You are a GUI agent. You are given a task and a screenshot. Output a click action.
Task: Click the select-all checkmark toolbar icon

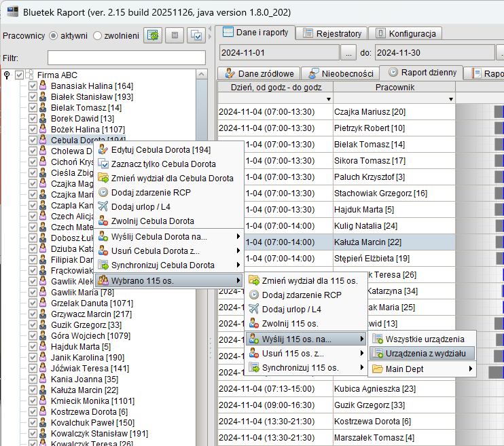196,35
